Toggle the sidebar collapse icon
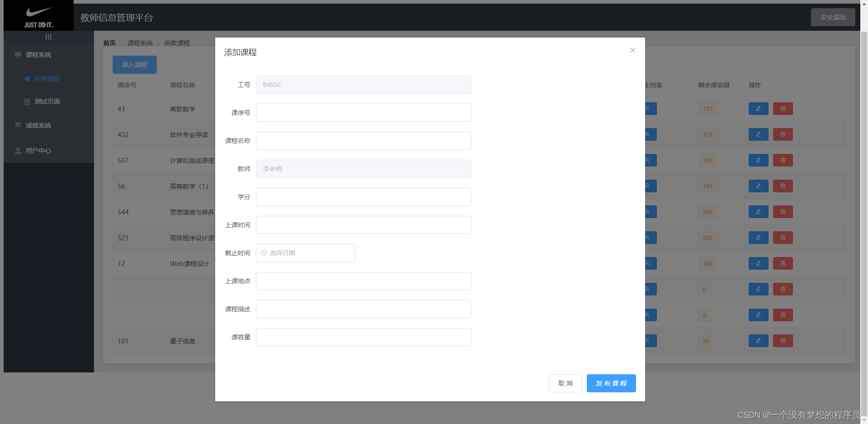The height and width of the screenshot is (424, 868). click(x=48, y=37)
